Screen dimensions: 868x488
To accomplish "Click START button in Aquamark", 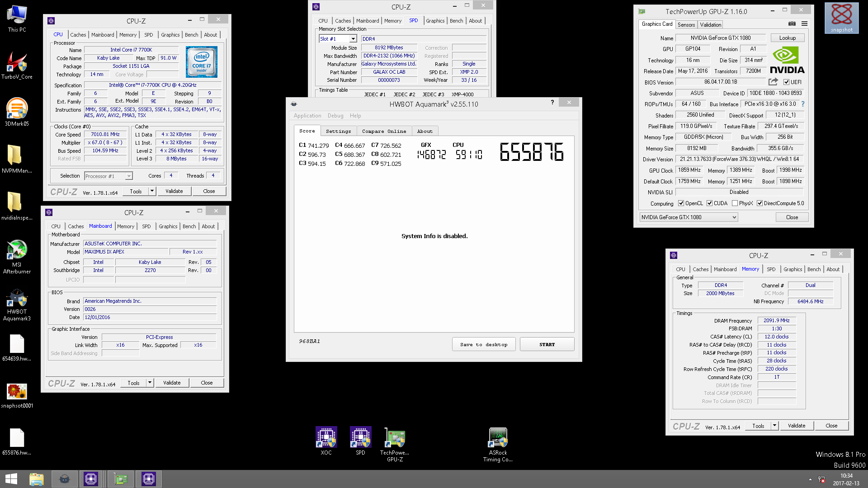I will [547, 344].
